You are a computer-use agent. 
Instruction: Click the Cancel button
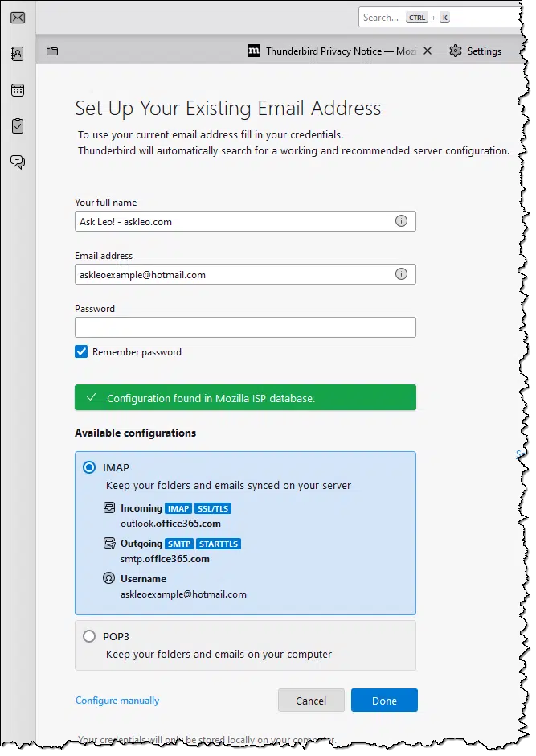pyautogui.click(x=311, y=700)
